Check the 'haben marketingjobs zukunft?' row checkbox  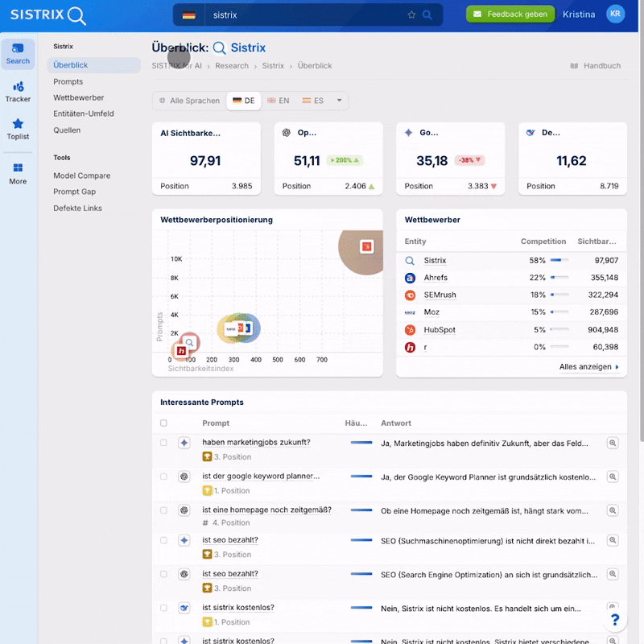pyautogui.click(x=163, y=443)
